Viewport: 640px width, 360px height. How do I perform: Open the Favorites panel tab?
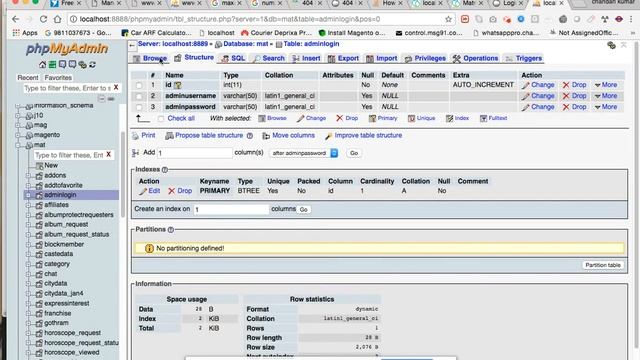pos(58,78)
